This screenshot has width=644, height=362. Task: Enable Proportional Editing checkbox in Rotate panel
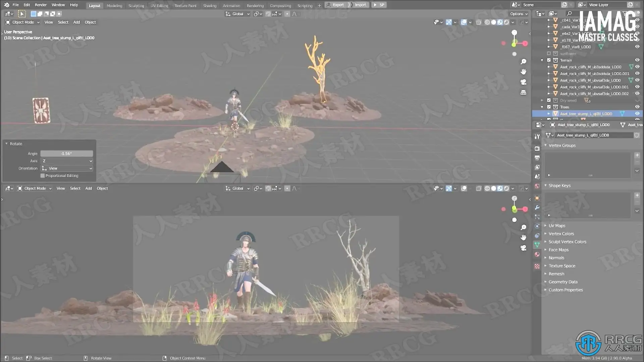(x=43, y=176)
